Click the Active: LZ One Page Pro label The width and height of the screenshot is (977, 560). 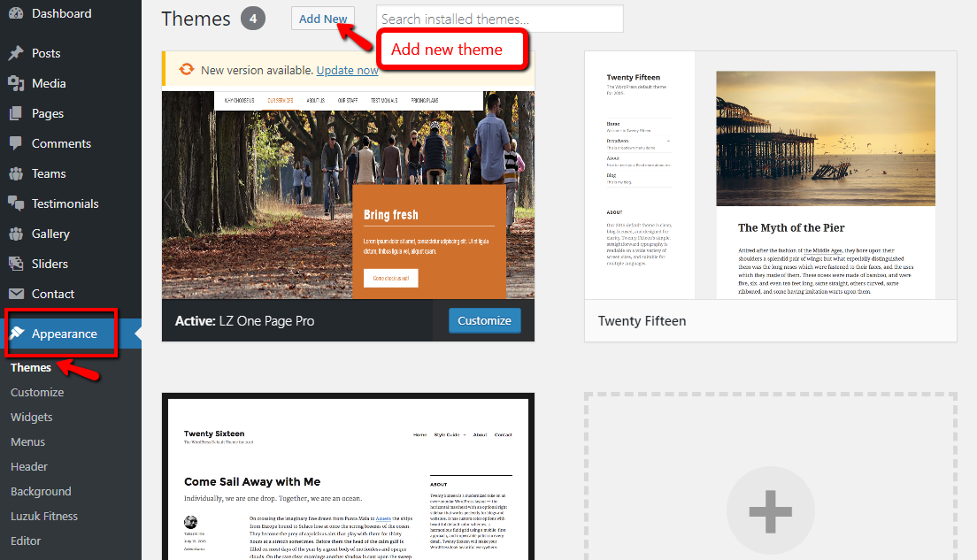coord(244,321)
